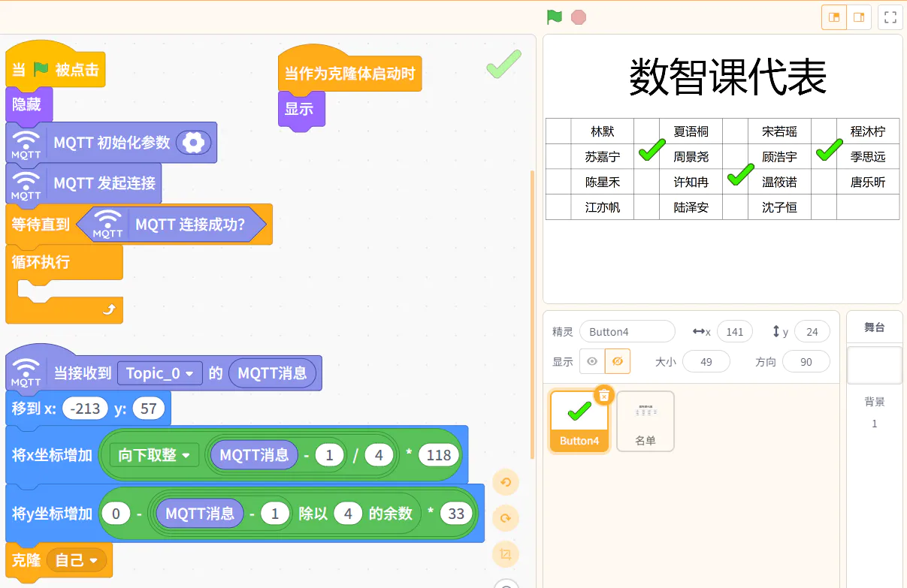Click 陆泽安 name on stage

691,207
